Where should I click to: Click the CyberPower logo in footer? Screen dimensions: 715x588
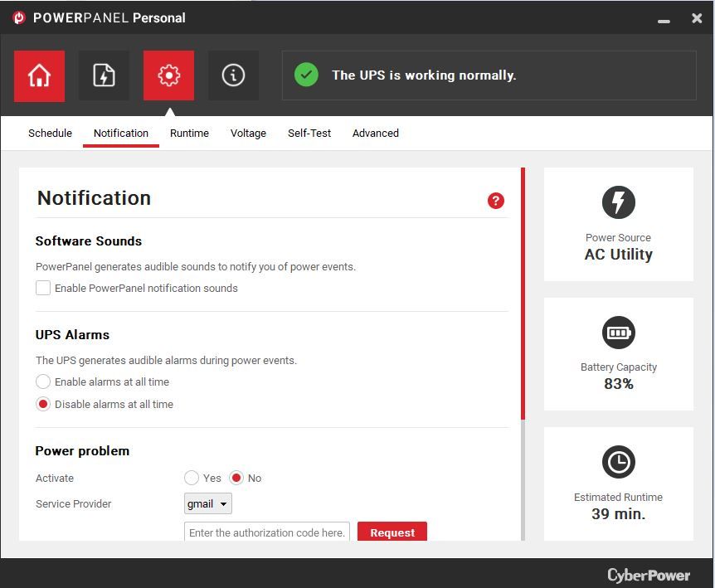click(649, 575)
